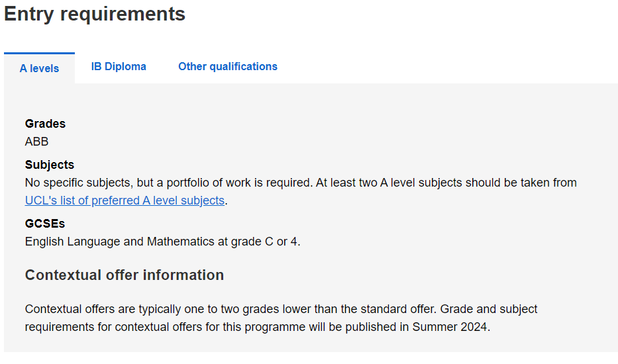This screenshot has width=618, height=364.
Task: Switch to the IB Diploma tab
Action: click(119, 67)
